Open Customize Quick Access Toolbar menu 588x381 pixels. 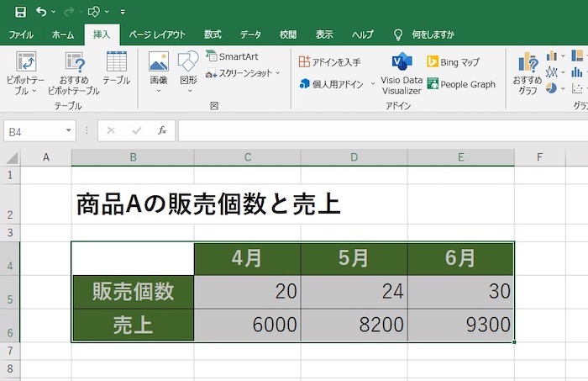[123, 12]
